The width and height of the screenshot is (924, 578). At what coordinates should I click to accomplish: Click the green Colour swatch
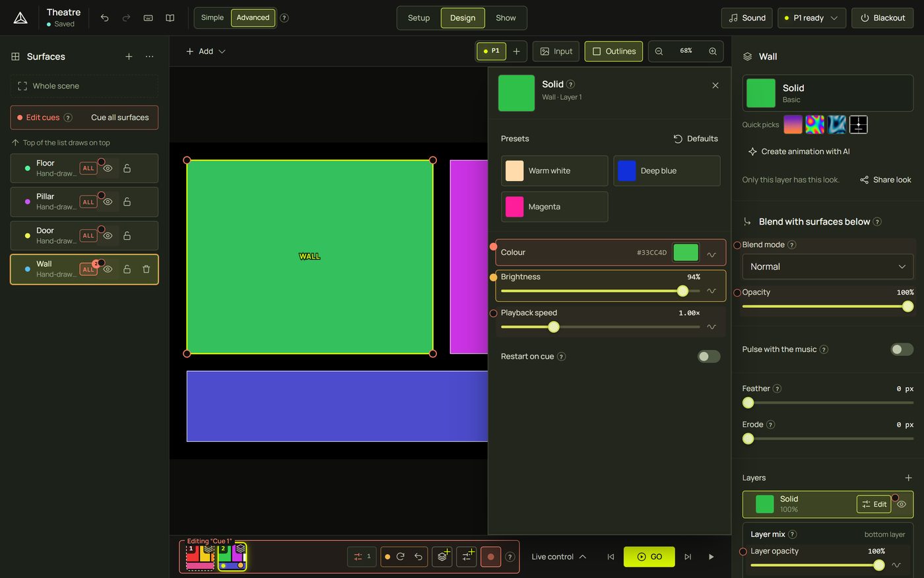point(686,252)
